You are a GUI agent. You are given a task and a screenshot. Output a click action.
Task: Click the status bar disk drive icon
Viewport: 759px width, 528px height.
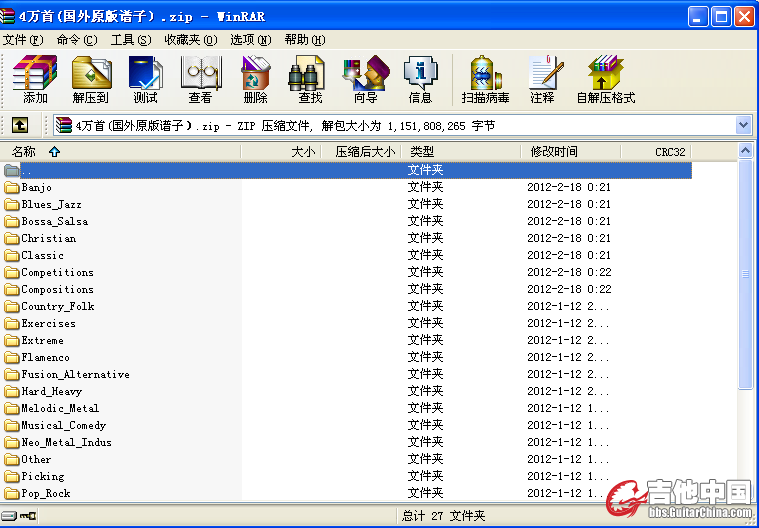[9, 516]
